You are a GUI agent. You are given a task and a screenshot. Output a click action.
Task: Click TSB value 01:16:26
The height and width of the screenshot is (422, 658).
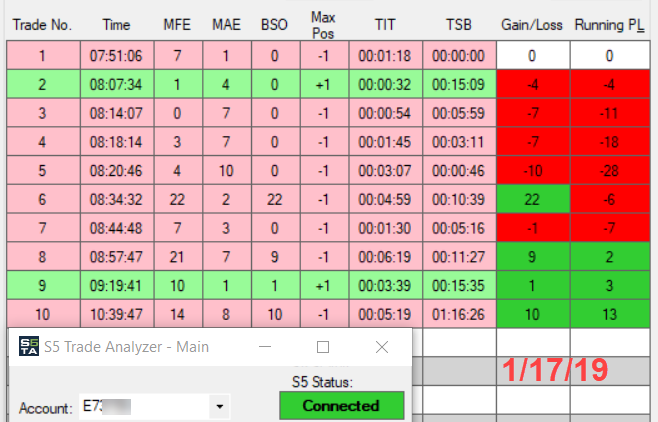[x=460, y=314]
